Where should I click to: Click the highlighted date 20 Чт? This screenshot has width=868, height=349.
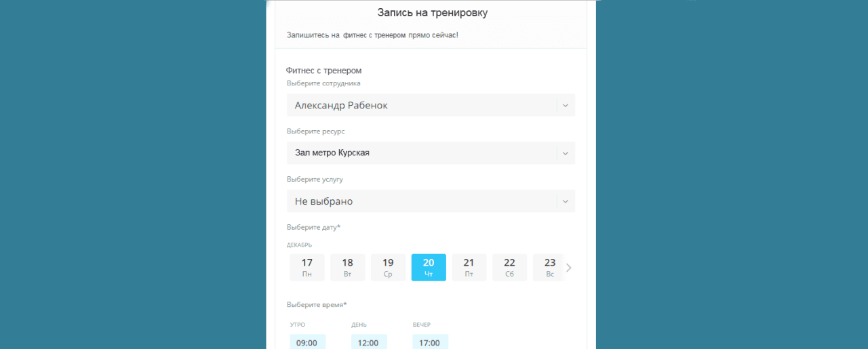coord(429,268)
